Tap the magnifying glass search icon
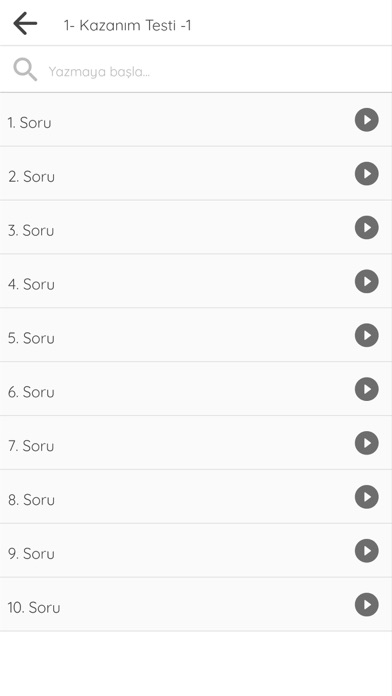Image resolution: width=392 pixels, height=696 pixels. tap(25, 70)
